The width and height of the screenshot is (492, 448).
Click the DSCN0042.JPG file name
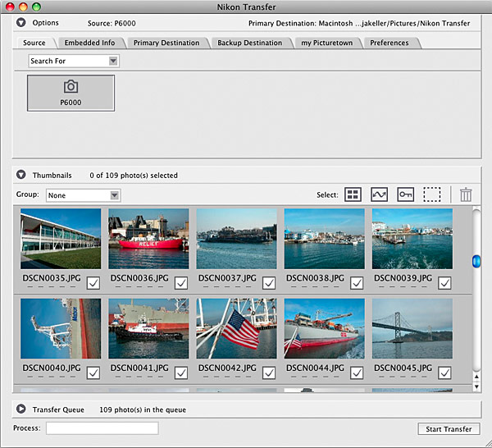tap(227, 368)
